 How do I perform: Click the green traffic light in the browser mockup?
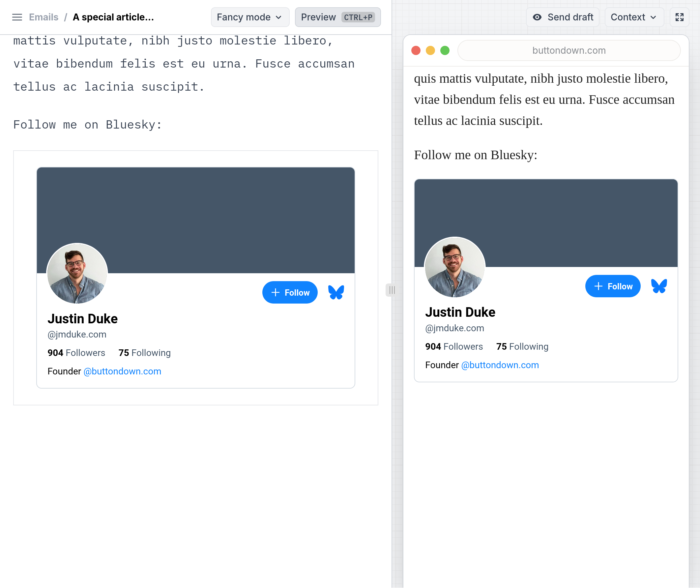pos(445,50)
